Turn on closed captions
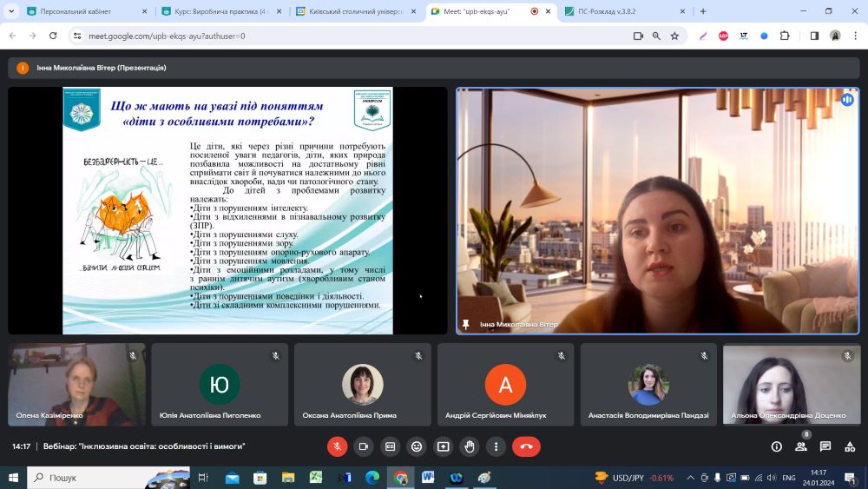 pyautogui.click(x=391, y=446)
